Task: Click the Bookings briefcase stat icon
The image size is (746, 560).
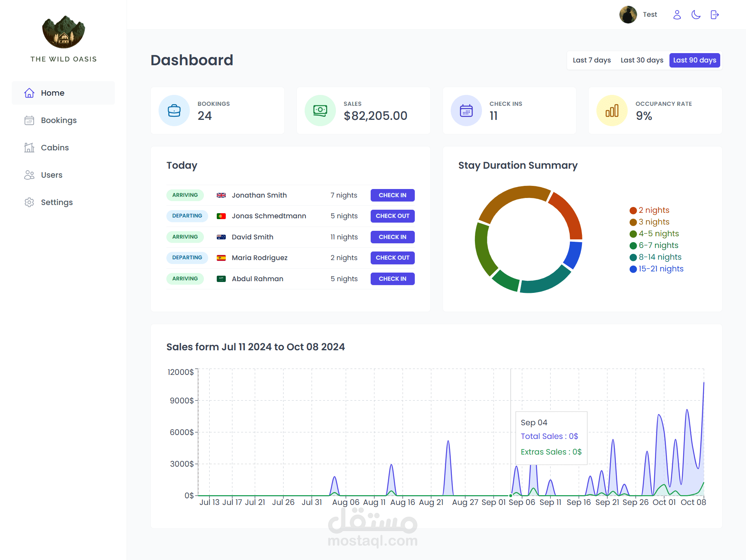Action: [x=174, y=111]
